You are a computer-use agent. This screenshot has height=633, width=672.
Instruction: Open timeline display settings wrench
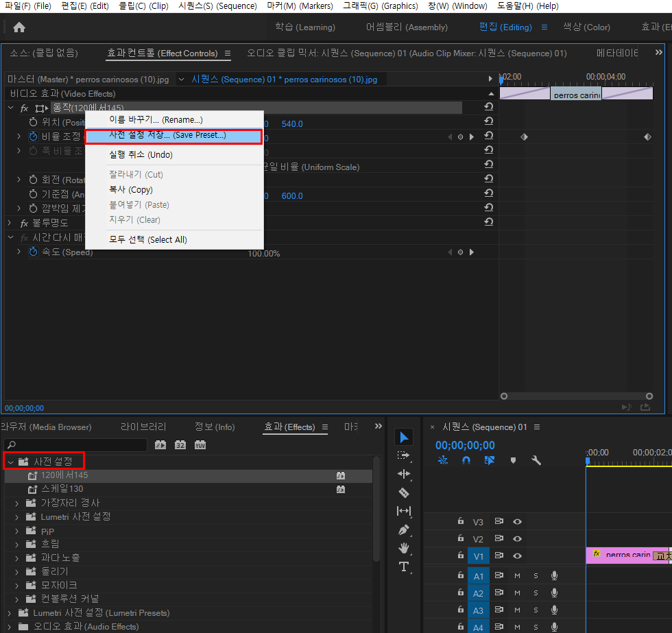(x=536, y=460)
